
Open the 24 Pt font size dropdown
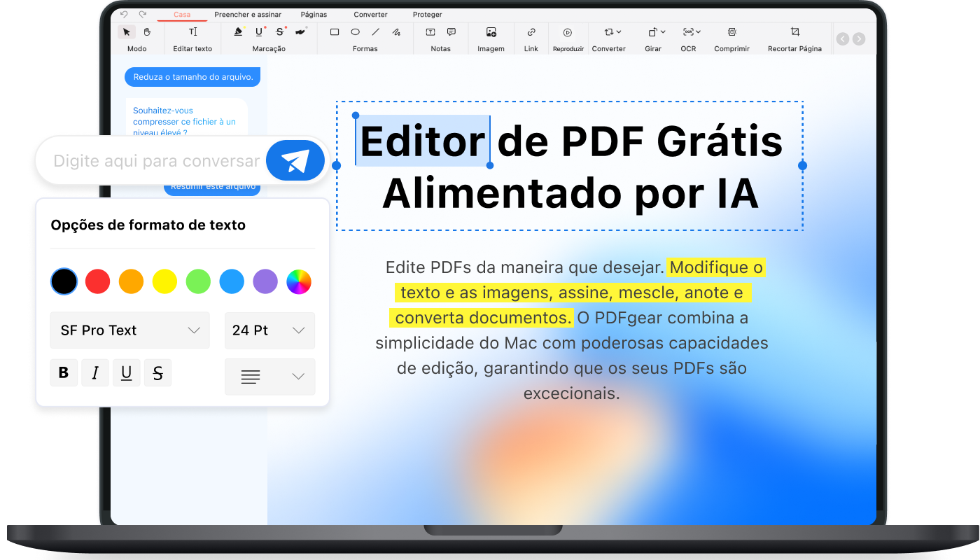269,330
